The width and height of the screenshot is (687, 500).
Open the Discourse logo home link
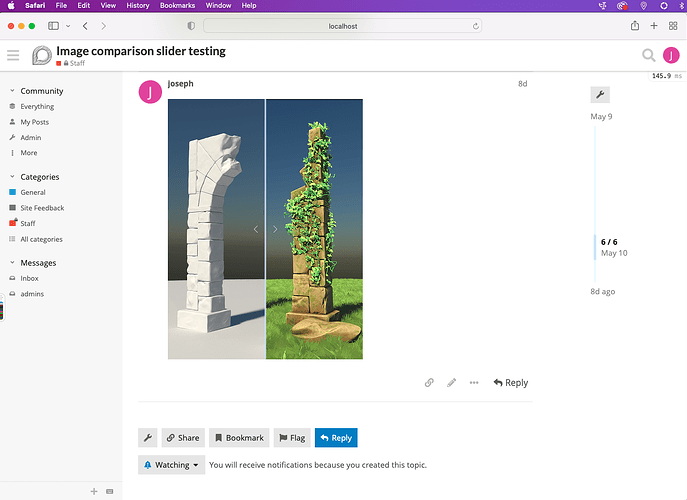pos(42,55)
